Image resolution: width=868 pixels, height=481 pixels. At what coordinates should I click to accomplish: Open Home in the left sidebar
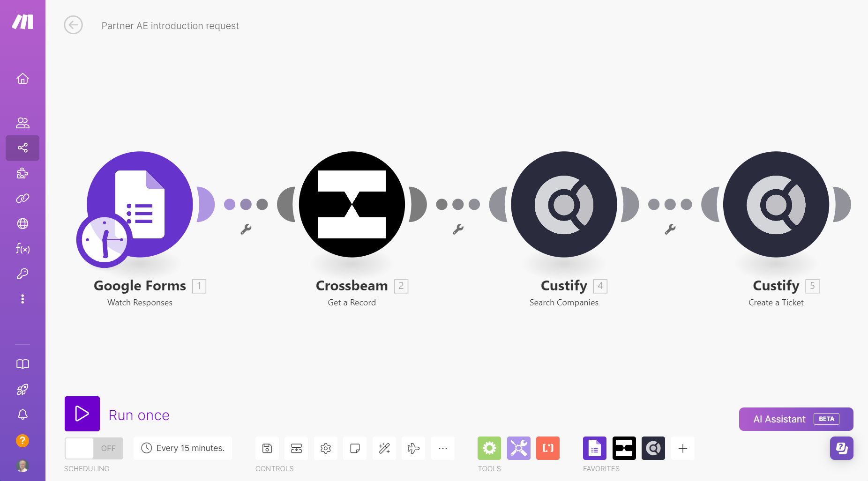tap(22, 79)
